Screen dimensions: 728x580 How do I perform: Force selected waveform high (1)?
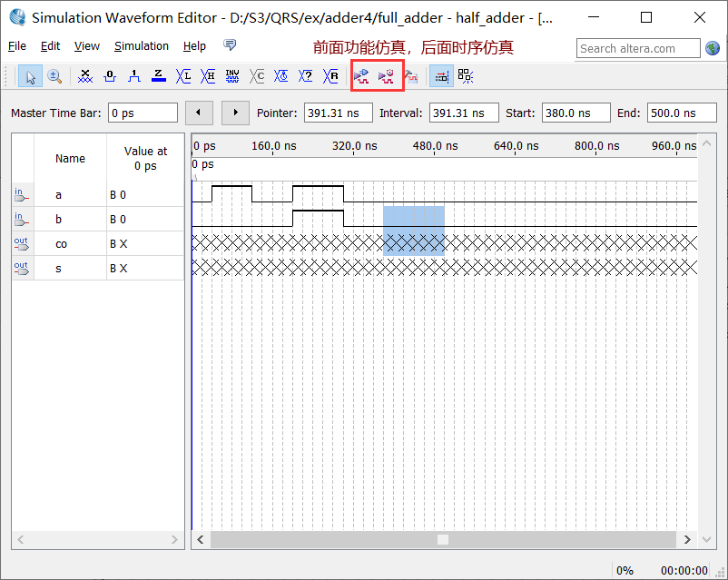[x=134, y=76]
